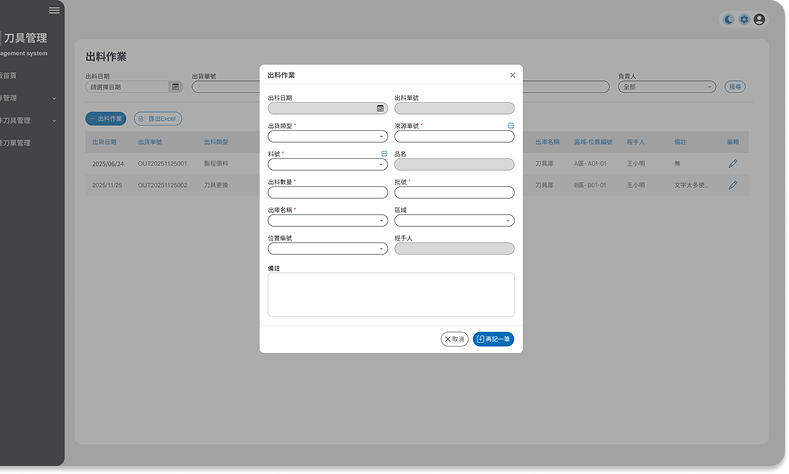Viewport: 789px width, 474px height.
Task: Open settings via the gear icon
Action: point(744,19)
